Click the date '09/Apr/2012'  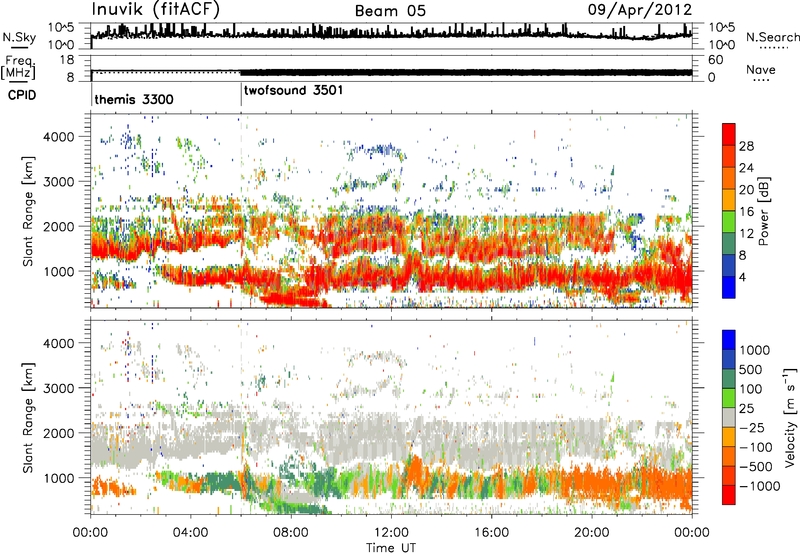640,10
